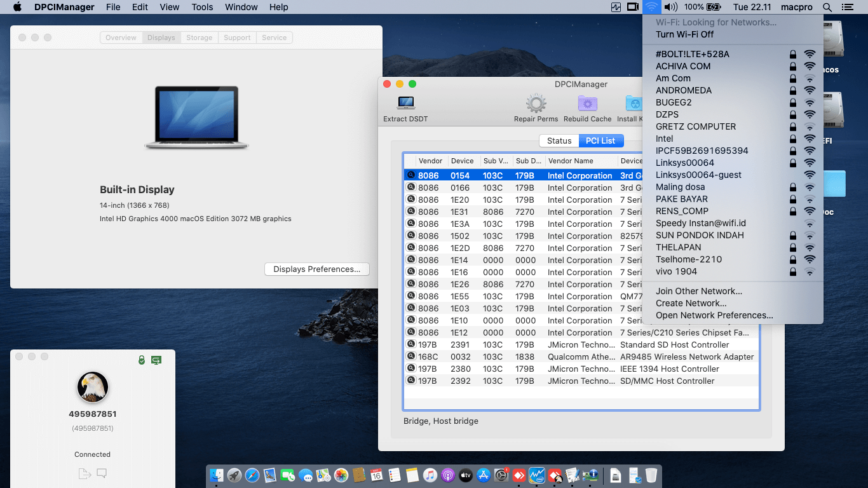The height and width of the screenshot is (488, 868).
Task: Open Spotlight search in the menu bar
Action: point(827,7)
